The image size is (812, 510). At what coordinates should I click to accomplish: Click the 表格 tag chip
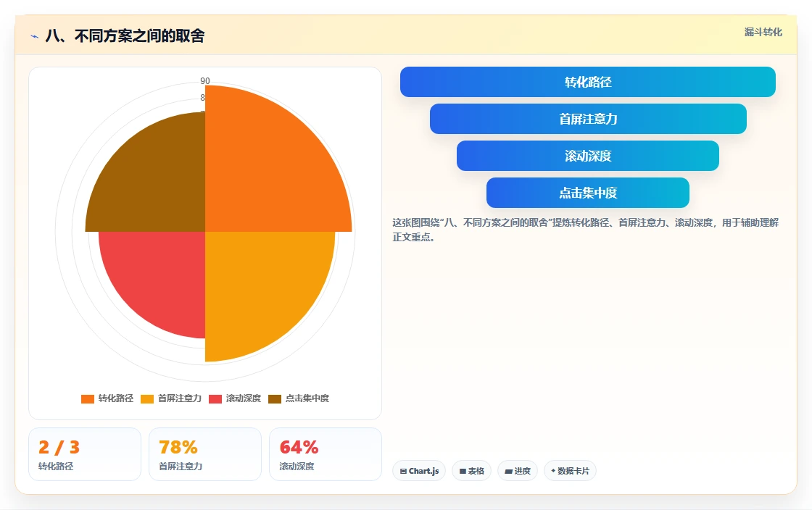[471, 471]
